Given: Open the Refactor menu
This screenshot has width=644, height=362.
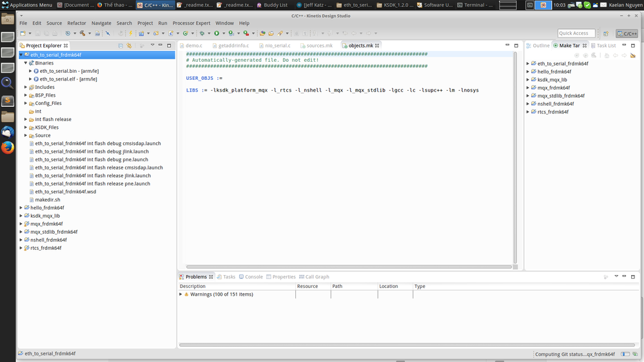Looking at the screenshot, I should click(77, 23).
